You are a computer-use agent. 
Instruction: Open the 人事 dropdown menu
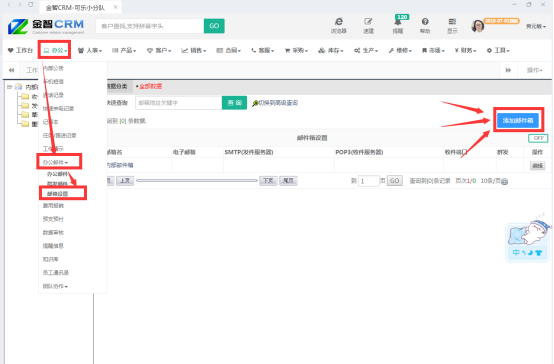[x=90, y=51]
